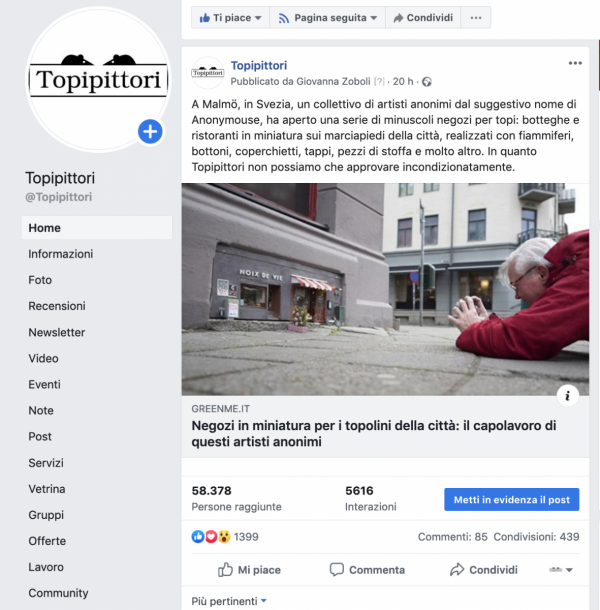
Task: Click the blue plus icon on profile picture
Action: [150, 131]
